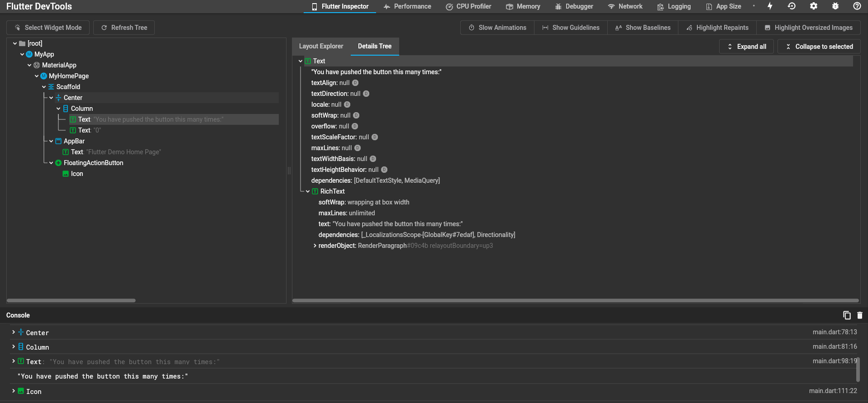This screenshot has width=868, height=403.
Task: Click the MyHomePage widget icon
Action: pos(44,76)
